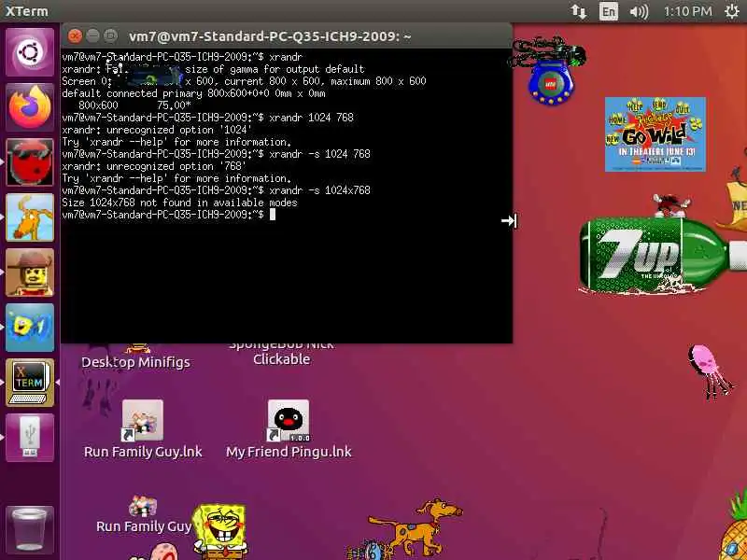Minimize the xterm terminal window
Screen dimensions: 747x560
coord(92,35)
